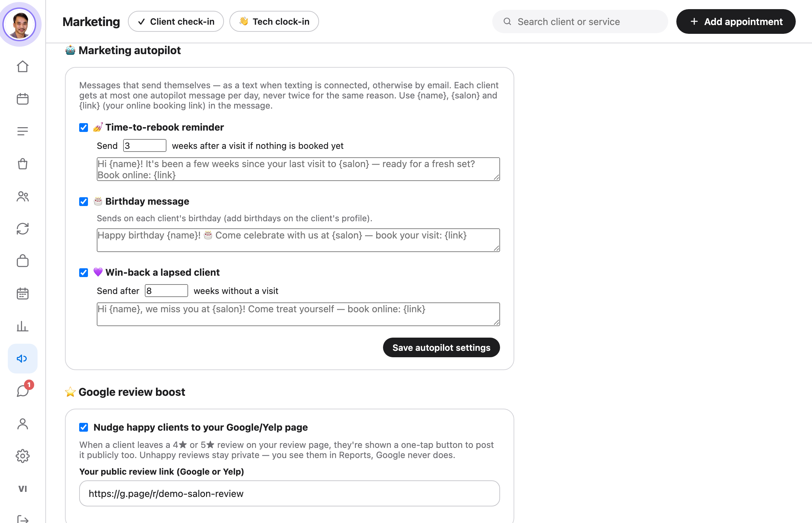Edit the Happy birthday message textarea

tap(298, 240)
